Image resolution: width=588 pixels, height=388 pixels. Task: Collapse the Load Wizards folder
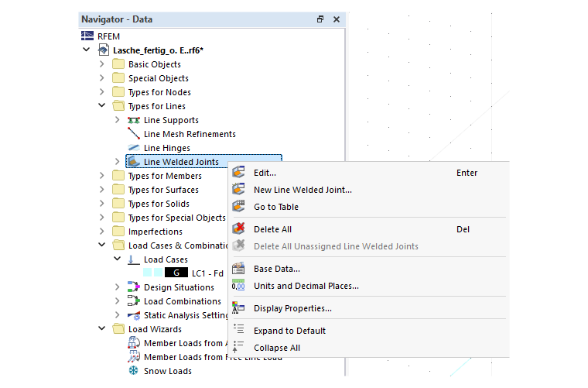101,328
